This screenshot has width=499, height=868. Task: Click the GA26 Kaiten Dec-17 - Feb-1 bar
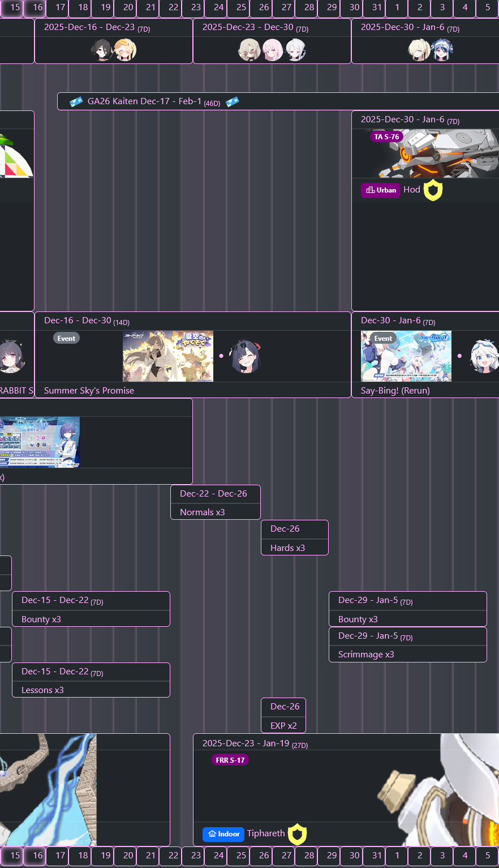pos(278,102)
